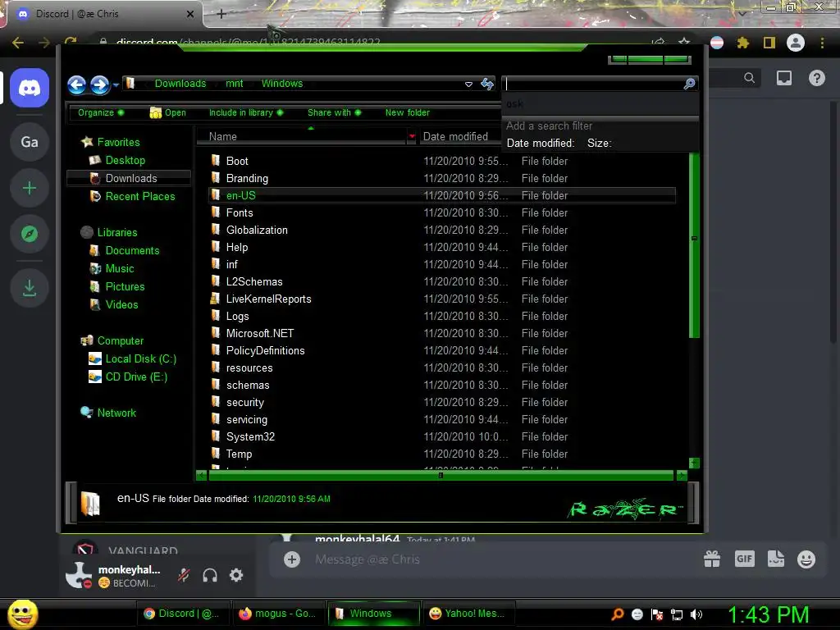Open the Music library
This screenshot has width=840, height=630.
coord(120,269)
